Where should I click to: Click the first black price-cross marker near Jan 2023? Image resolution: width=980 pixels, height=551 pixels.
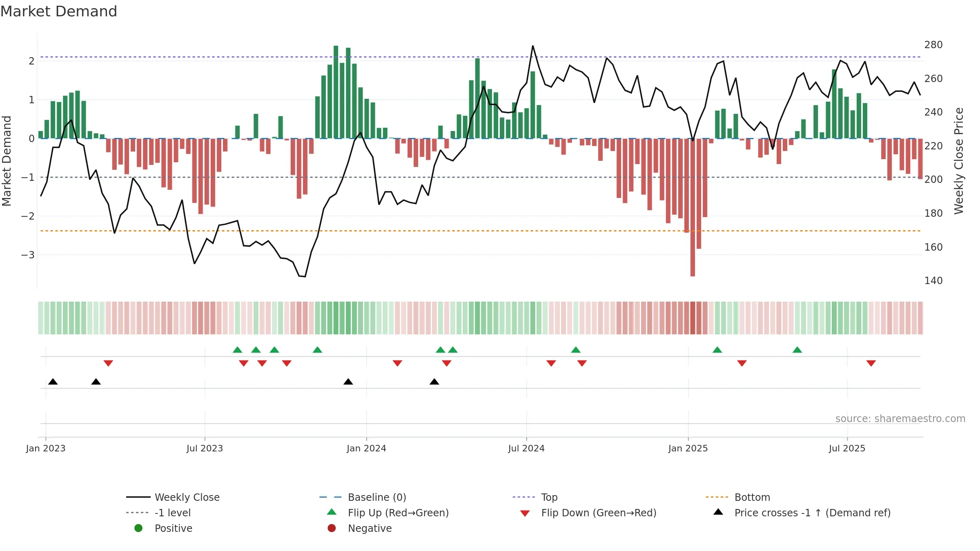(53, 382)
